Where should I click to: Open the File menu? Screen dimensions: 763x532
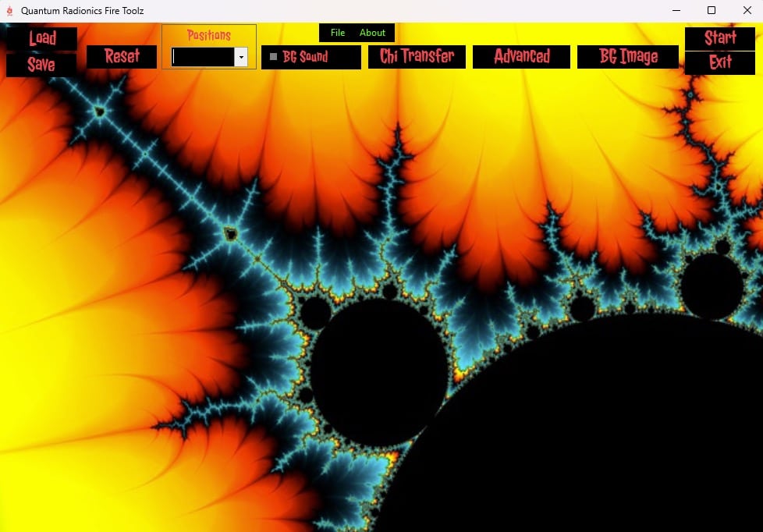338,33
